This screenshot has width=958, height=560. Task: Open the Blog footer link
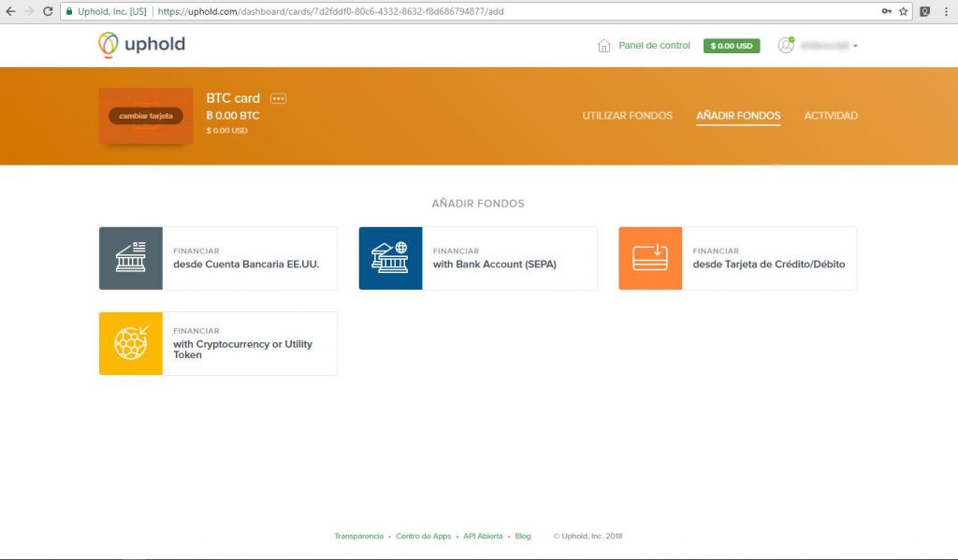click(522, 537)
